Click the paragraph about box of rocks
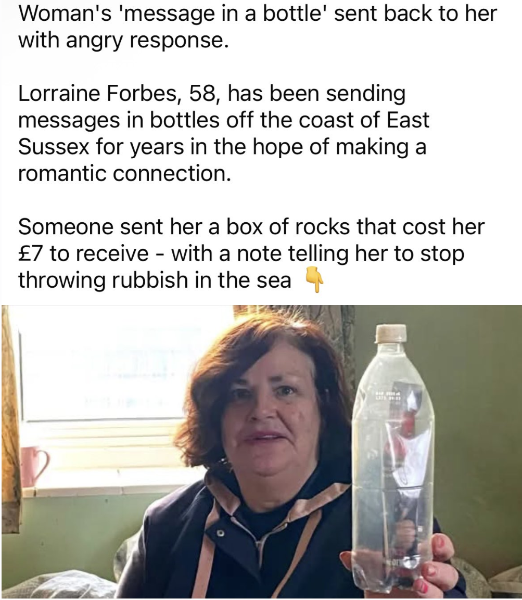Image resolution: width=522 pixels, height=600 pixels. click(251, 253)
